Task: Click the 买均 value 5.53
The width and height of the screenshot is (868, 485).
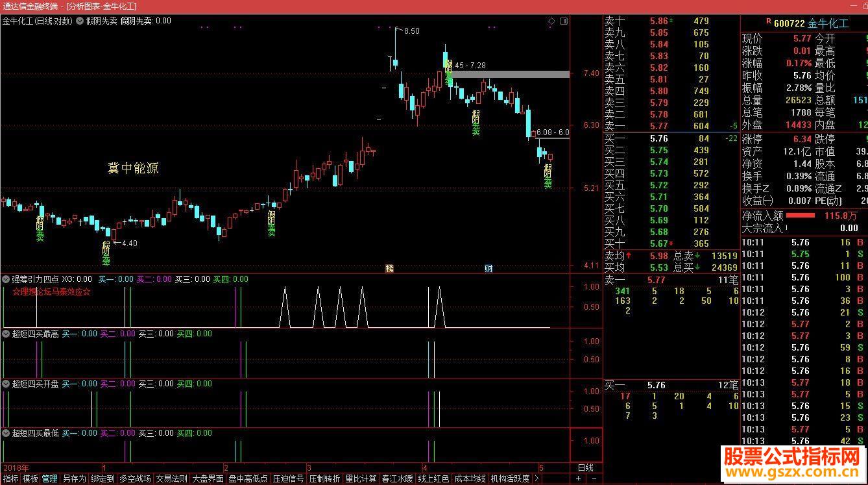Action: click(658, 267)
